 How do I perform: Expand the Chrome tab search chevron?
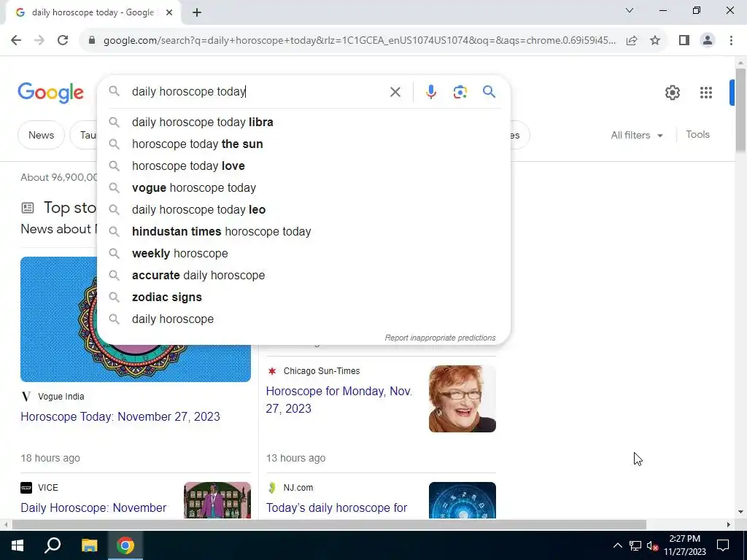(x=630, y=10)
